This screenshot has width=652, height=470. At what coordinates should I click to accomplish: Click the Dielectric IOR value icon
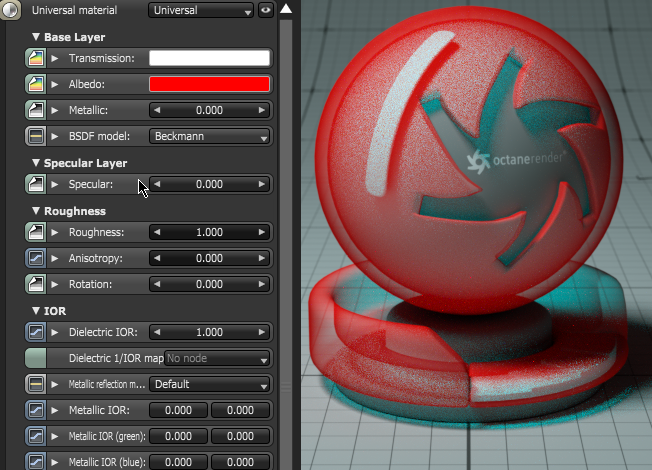pos(36,332)
